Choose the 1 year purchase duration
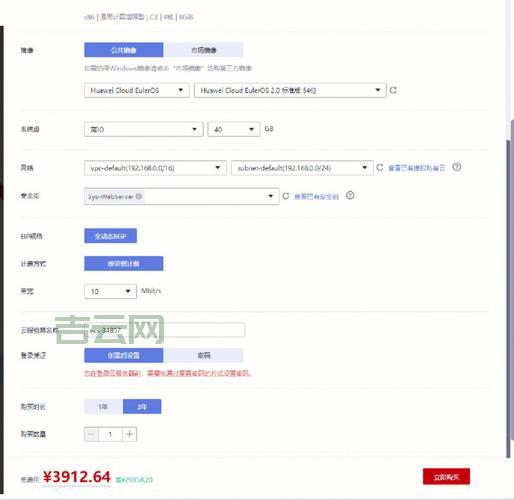Screen dimensions: 514x500 click(x=103, y=407)
